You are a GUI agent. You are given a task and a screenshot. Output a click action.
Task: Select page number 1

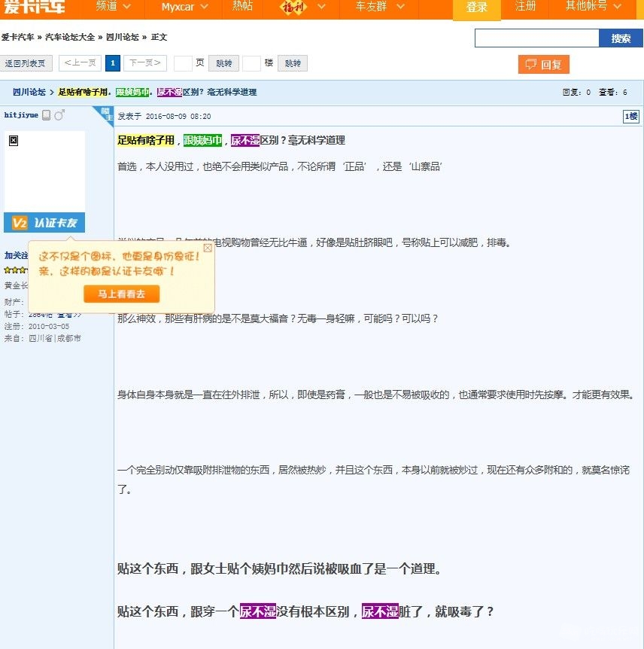[x=113, y=63]
